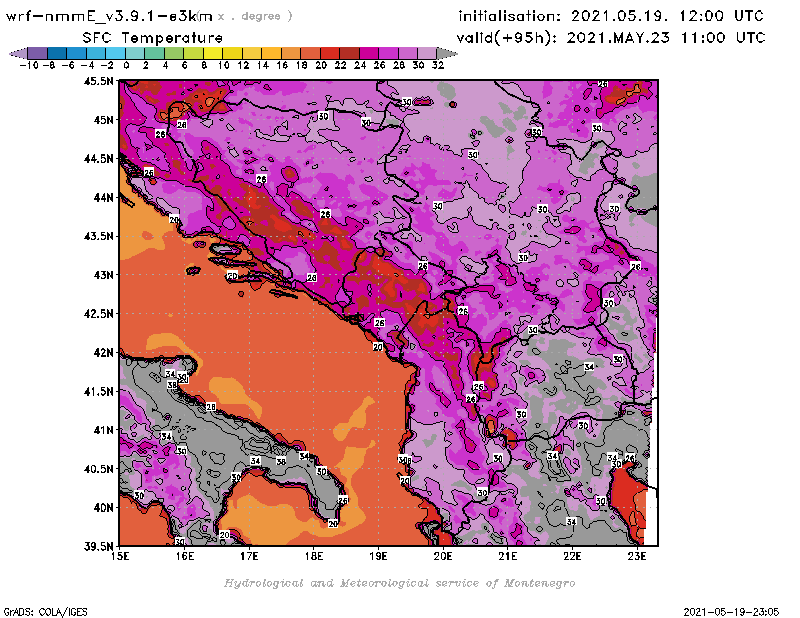Screen dimensions: 800x618
Task: Click the gray arrow at legend's right end
Action: pyautogui.click(x=447, y=53)
